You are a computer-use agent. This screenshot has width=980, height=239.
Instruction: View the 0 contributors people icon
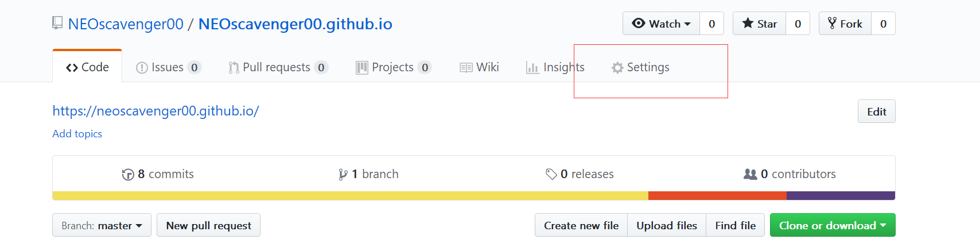750,174
